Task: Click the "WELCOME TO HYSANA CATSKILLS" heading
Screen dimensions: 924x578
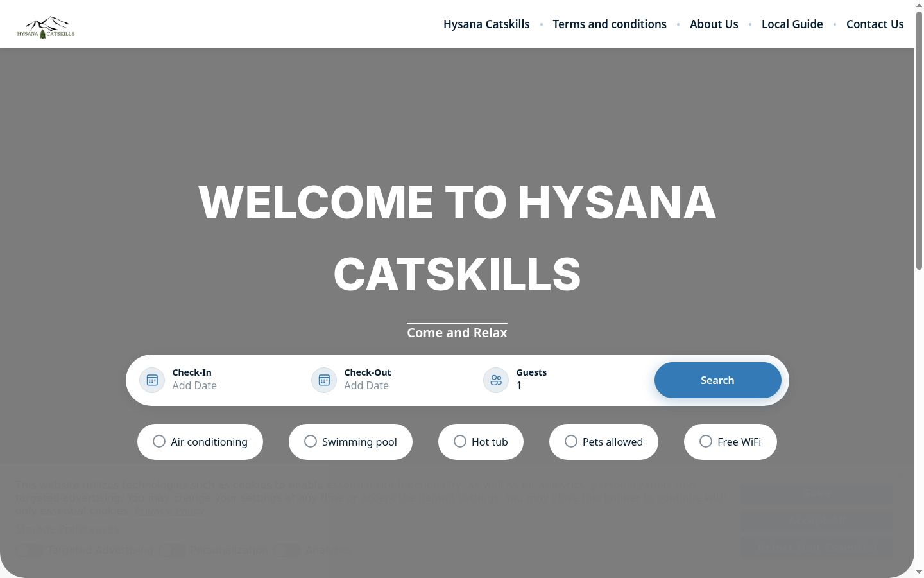Action: click(457, 238)
